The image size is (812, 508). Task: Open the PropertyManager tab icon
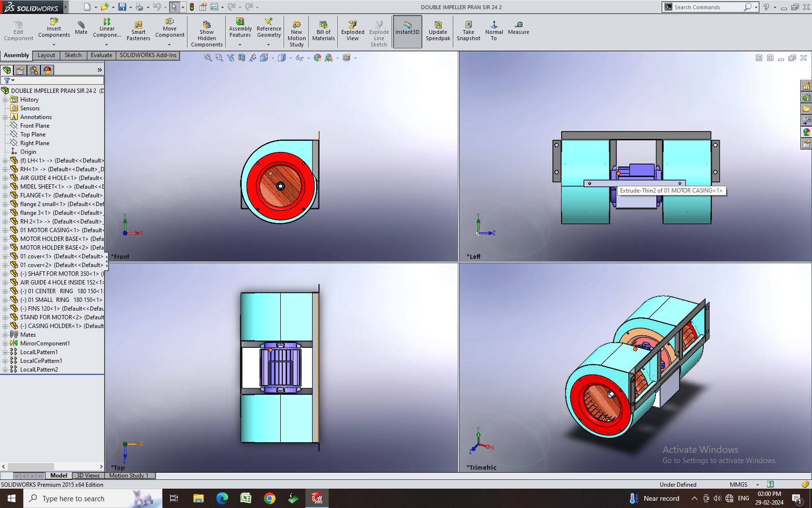(20, 70)
